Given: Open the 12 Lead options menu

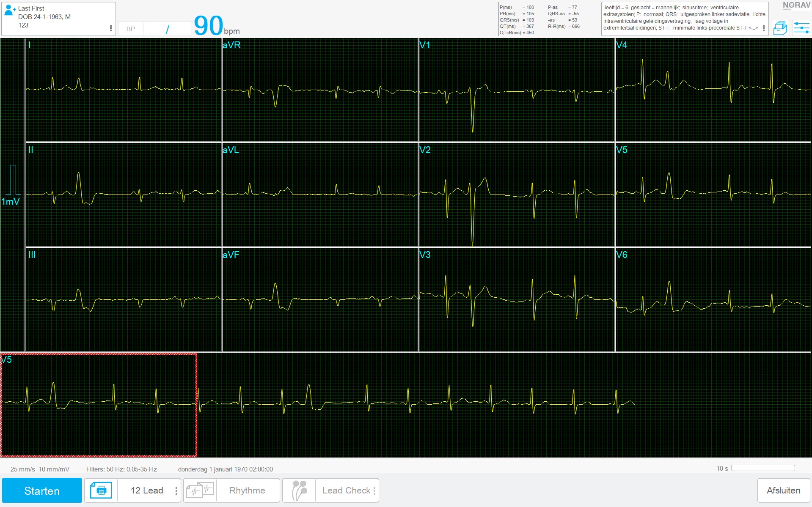Looking at the screenshot, I should [x=177, y=490].
